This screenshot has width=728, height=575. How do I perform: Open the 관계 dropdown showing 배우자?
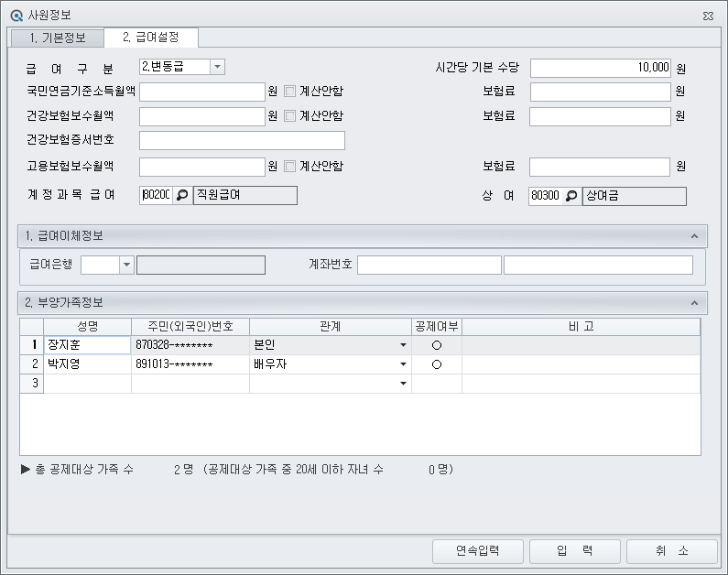coord(403,364)
